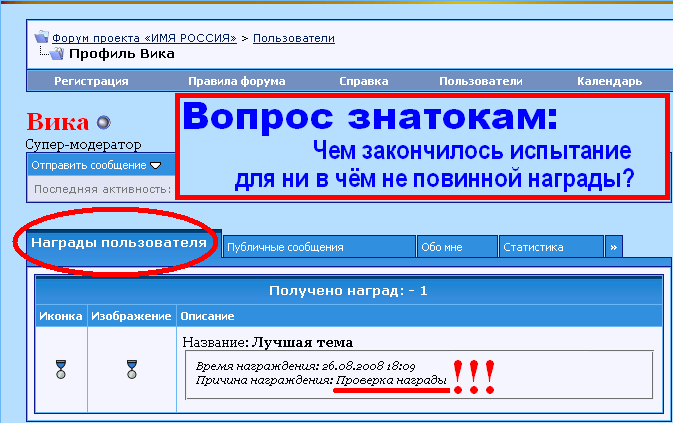
Task: Click the status icon next to Вика
Action: pos(103,123)
